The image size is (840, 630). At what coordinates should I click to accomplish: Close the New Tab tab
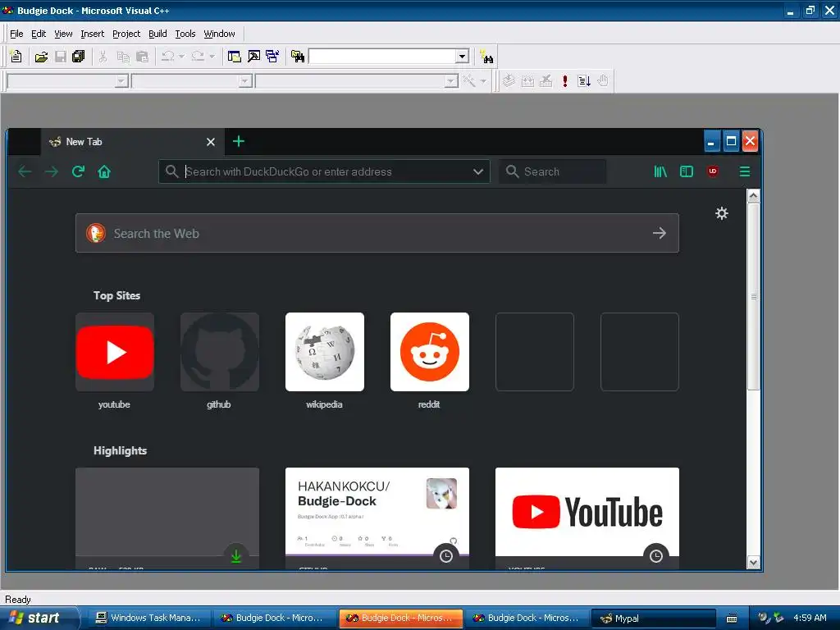pos(211,142)
